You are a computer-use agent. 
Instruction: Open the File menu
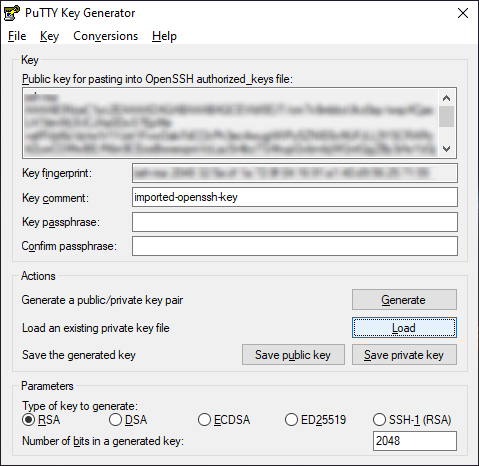(17, 36)
